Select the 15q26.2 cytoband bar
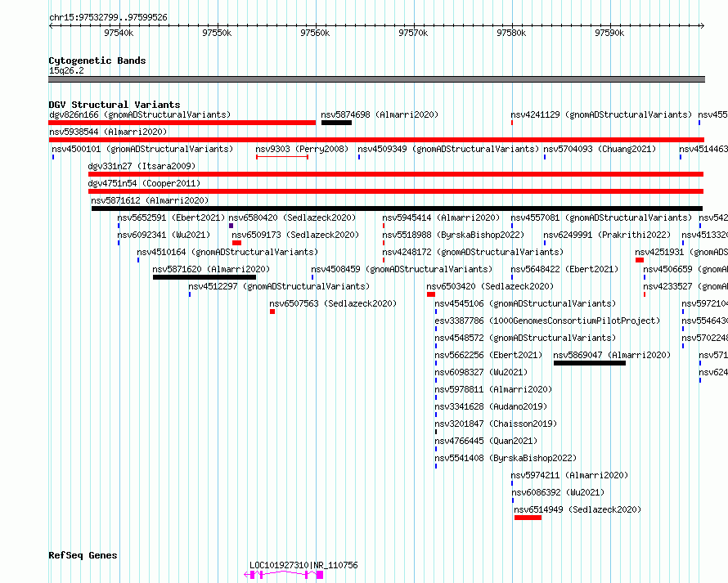Screen dimensions: 728x583 (376, 79)
